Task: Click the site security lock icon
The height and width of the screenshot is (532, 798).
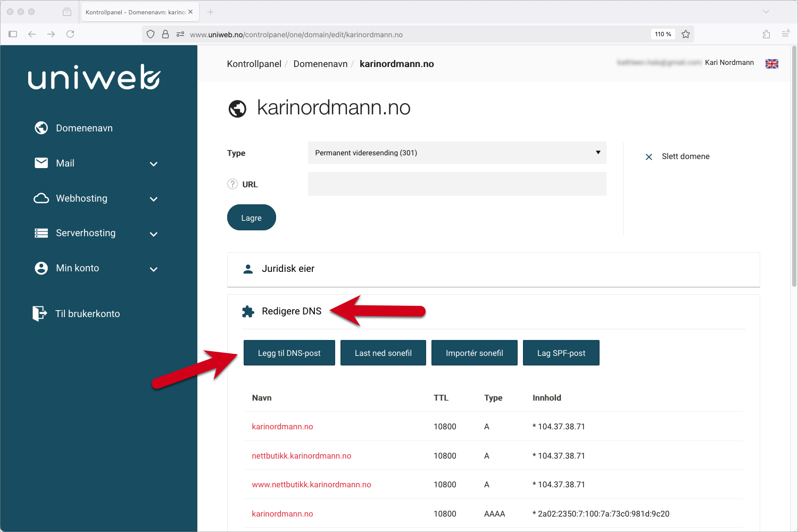Action: pos(165,34)
